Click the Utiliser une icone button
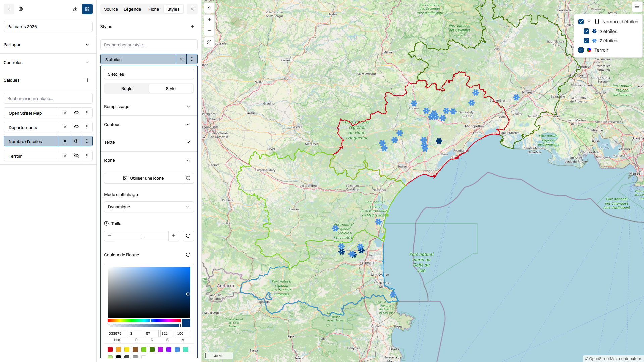Image resolution: width=644 pixels, height=362 pixels. point(144,178)
